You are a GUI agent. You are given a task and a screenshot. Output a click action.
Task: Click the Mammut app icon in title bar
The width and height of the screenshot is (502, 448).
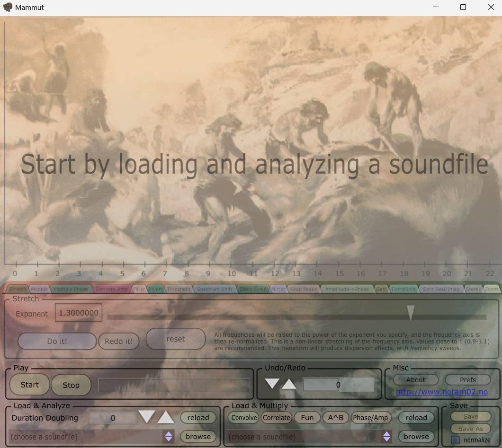click(8, 7)
